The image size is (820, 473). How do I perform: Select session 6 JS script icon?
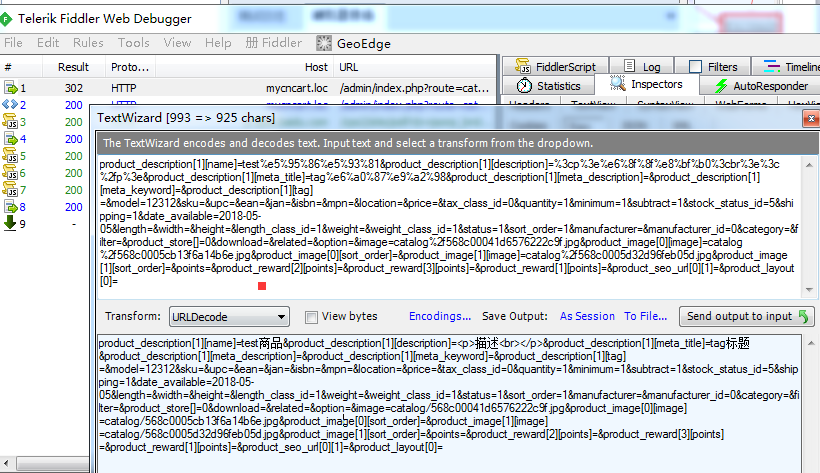(x=10, y=173)
